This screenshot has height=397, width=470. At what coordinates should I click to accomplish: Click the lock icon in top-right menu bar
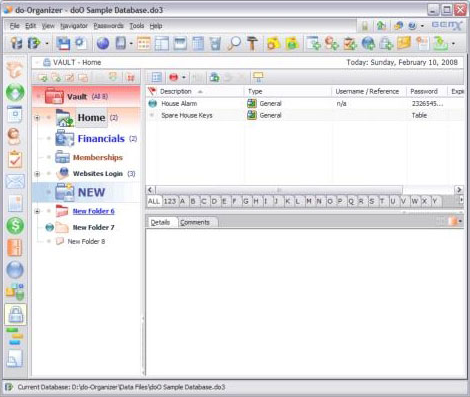click(x=365, y=26)
